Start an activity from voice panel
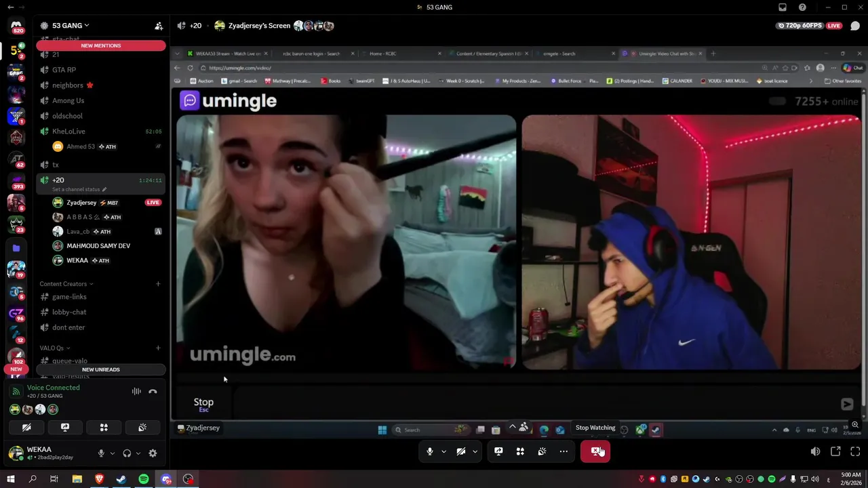Screen dimensions: 868x488 click(x=104, y=428)
